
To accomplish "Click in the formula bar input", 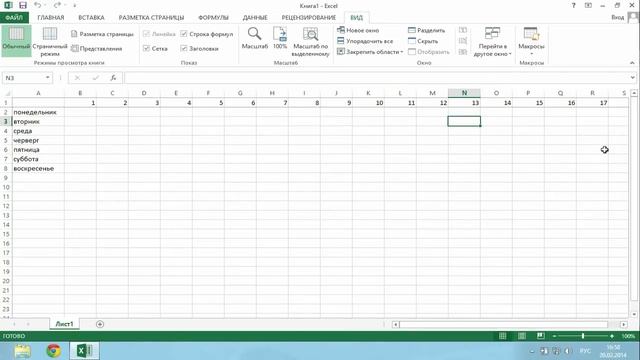I will tap(376, 78).
